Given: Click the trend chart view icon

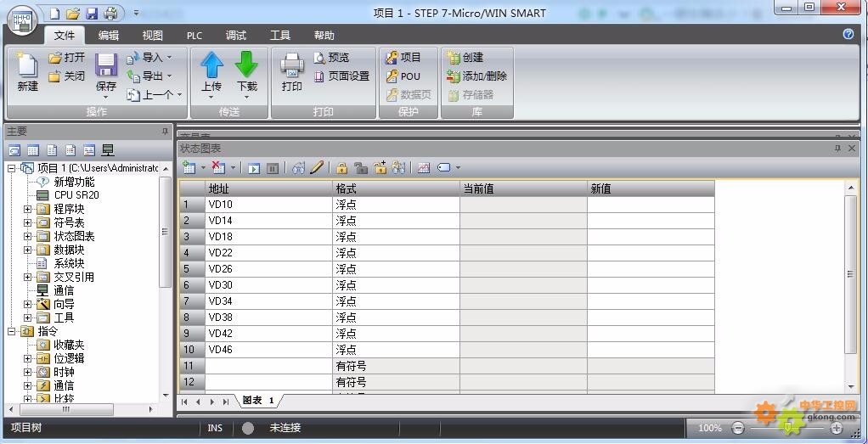Looking at the screenshot, I should 424,168.
